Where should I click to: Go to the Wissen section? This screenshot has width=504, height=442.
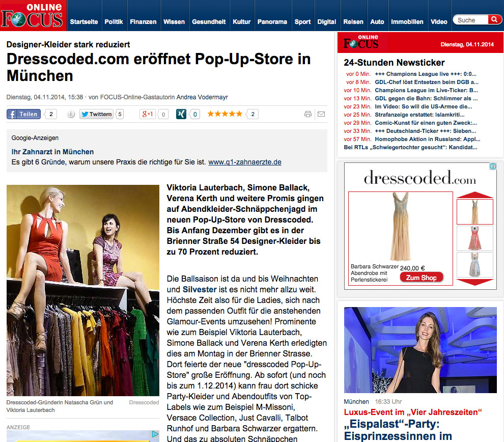coord(174,22)
